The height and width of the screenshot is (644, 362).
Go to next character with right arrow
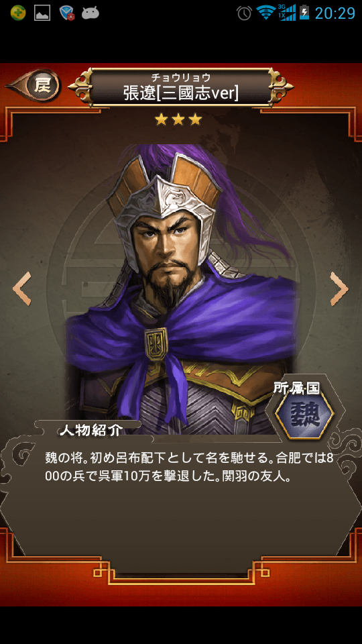pyautogui.click(x=339, y=288)
